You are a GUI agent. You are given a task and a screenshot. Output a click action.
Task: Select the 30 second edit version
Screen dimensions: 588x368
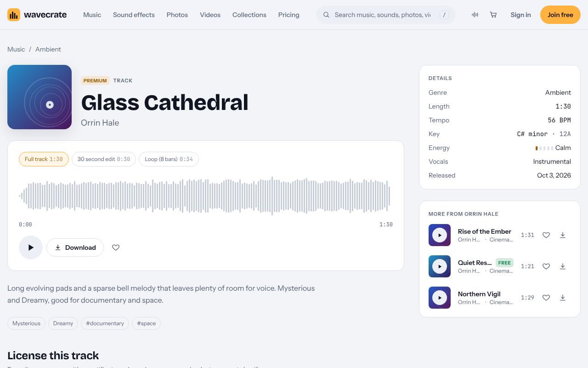click(x=104, y=159)
